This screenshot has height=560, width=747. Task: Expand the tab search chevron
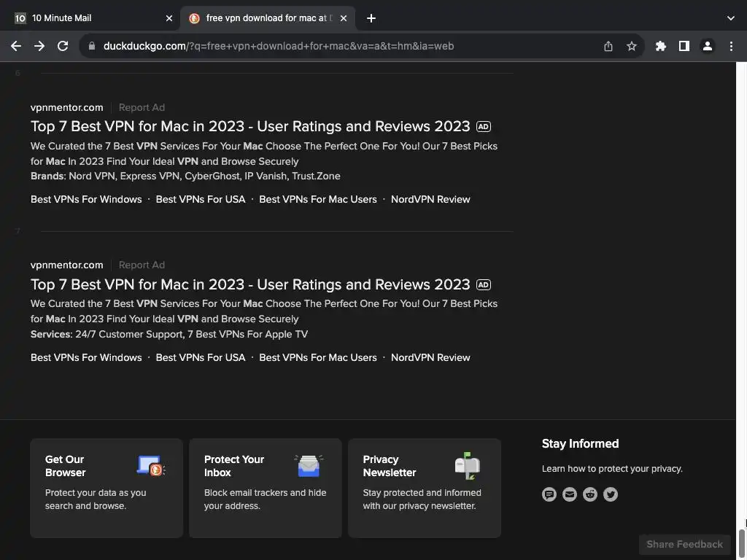pyautogui.click(x=731, y=18)
